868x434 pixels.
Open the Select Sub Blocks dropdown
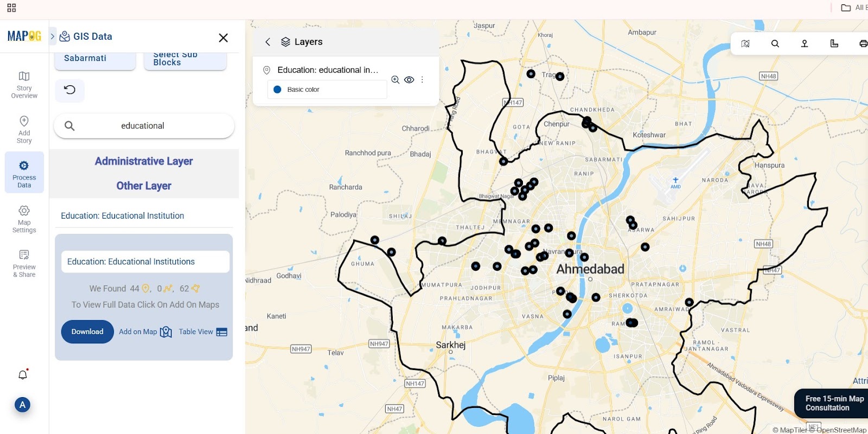click(x=185, y=60)
